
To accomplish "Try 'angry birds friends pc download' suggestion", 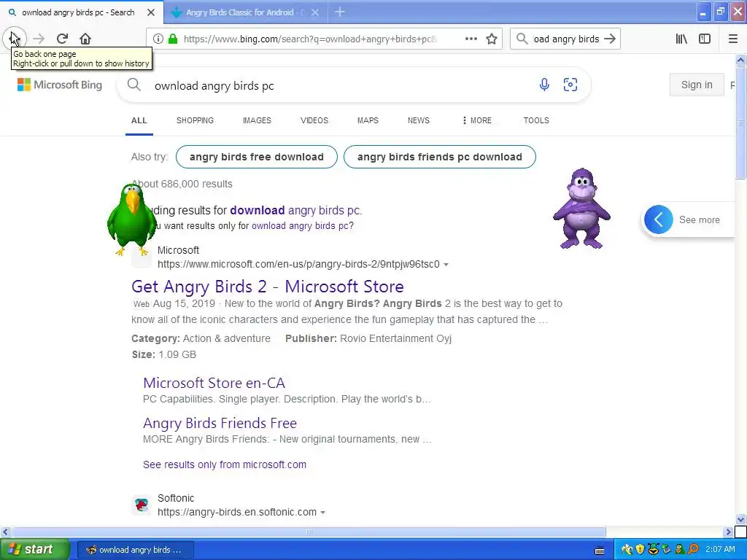I will 439,157.
